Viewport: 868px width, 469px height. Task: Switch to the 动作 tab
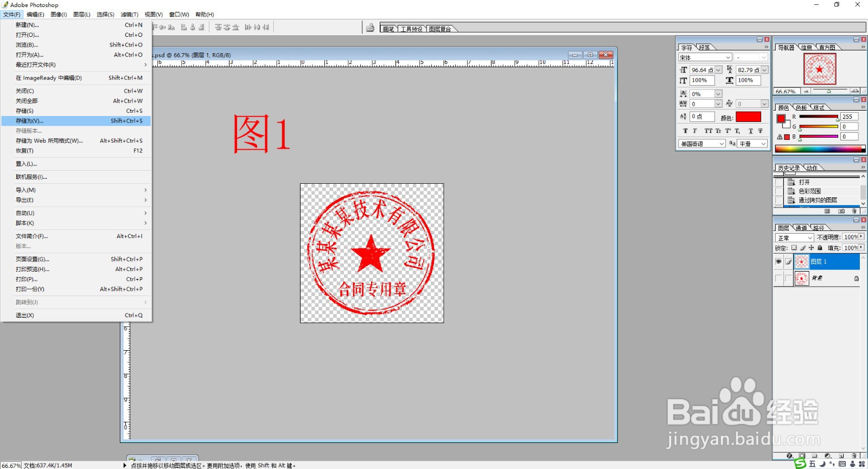pyautogui.click(x=812, y=168)
